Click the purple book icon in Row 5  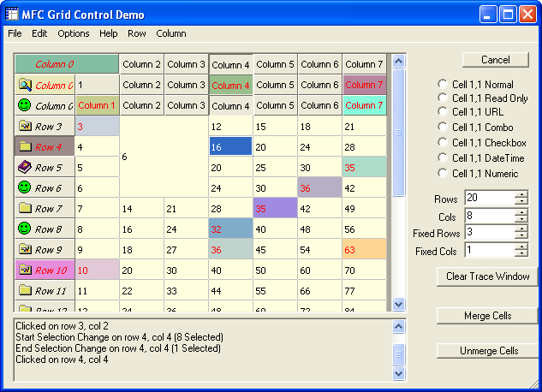click(x=25, y=167)
